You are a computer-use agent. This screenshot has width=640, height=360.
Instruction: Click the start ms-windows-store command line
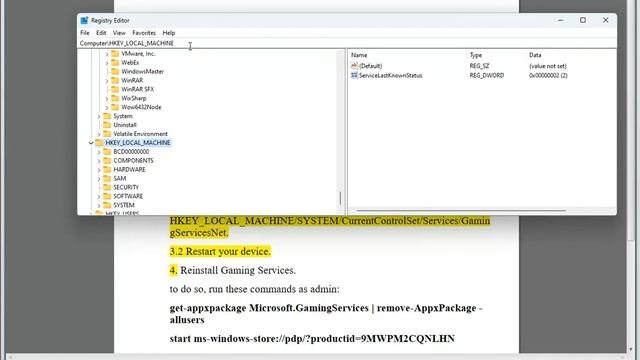(312, 338)
